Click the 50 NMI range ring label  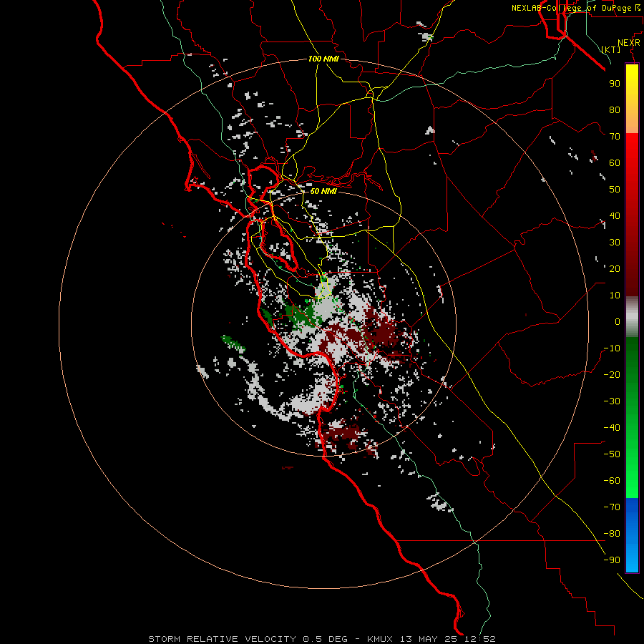pyautogui.click(x=323, y=191)
